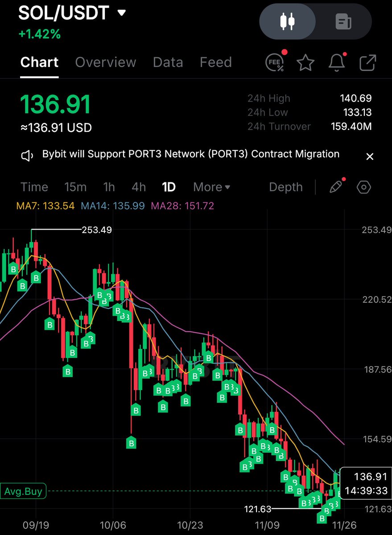
Task: Tap the 24h High value 140.69
Action: tap(356, 99)
